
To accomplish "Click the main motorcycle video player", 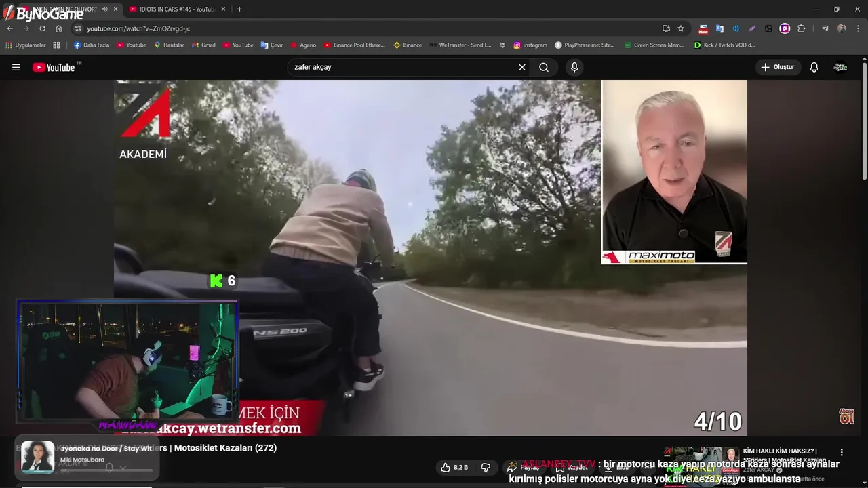I will (x=431, y=258).
